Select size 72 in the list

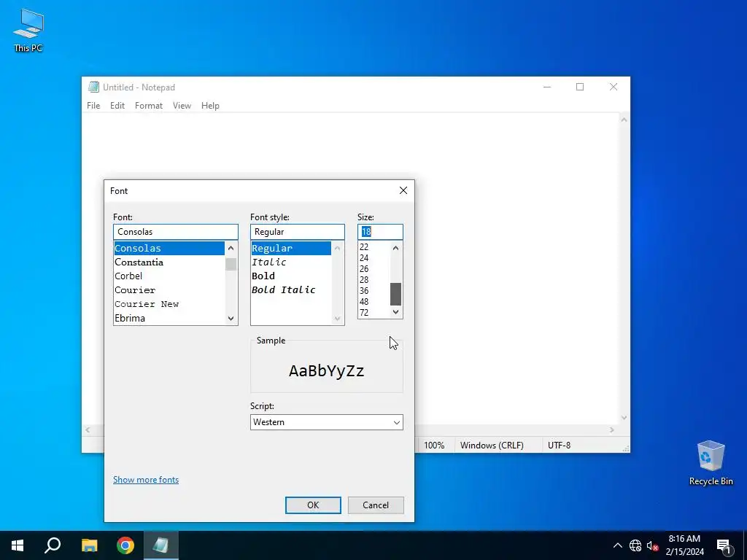(374, 312)
